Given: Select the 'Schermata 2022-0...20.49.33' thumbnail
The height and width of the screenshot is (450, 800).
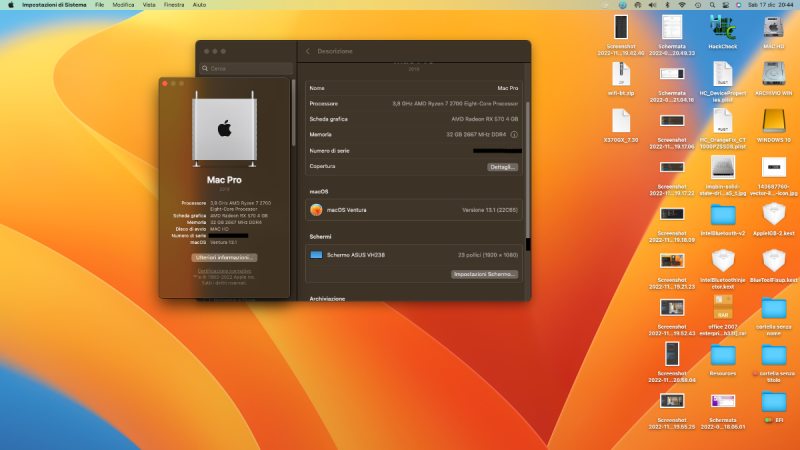Looking at the screenshot, I should [x=672, y=27].
